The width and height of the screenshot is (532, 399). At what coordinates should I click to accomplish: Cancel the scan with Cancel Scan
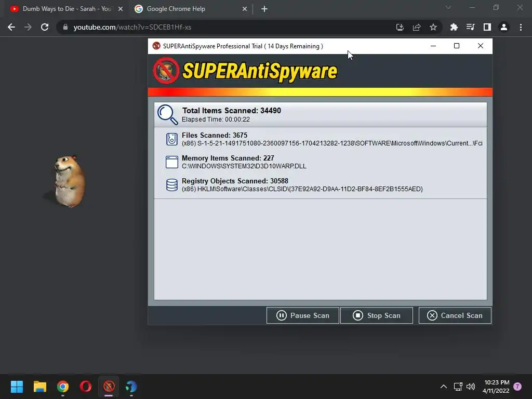point(455,315)
